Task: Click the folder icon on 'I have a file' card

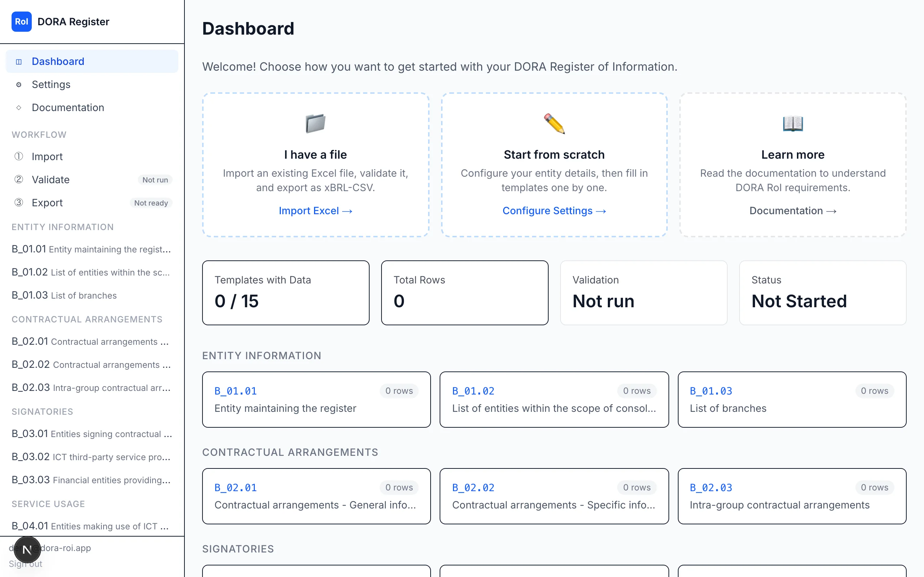Action: 315,123
